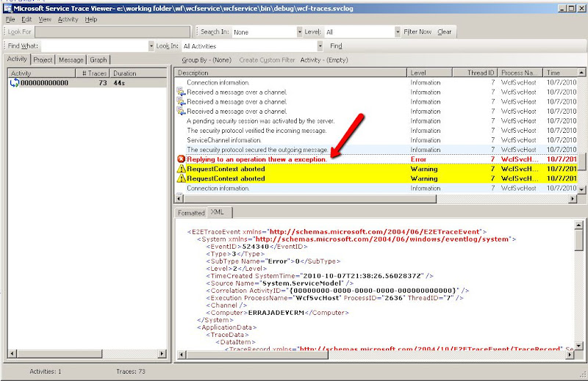Switch to the Graph tab
Screen dimensions: 588x381
[98, 59]
